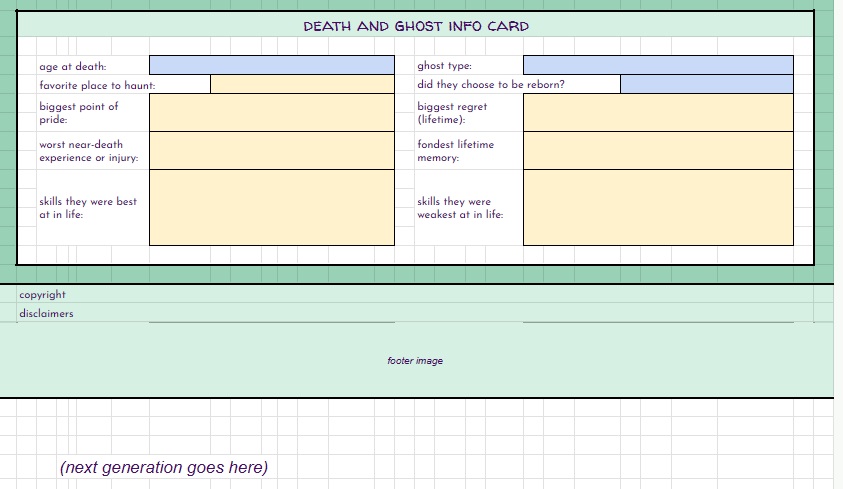Click the 'fondest lifetime memory:' label
This screenshot has width=843, height=489.
coord(455,151)
